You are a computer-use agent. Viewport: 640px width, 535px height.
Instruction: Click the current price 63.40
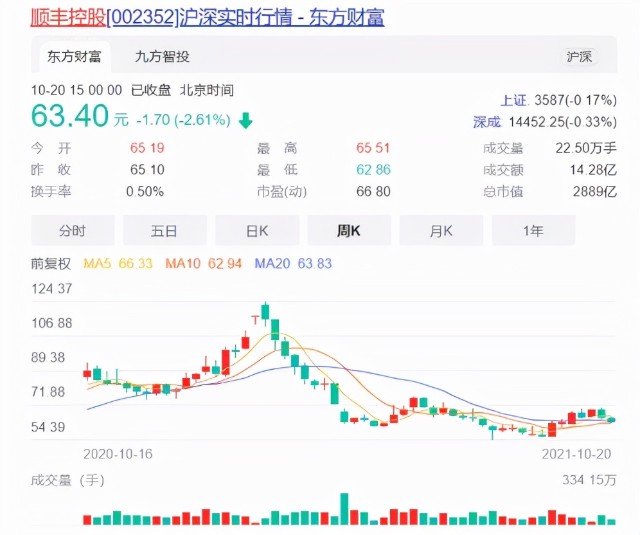pos(70,116)
